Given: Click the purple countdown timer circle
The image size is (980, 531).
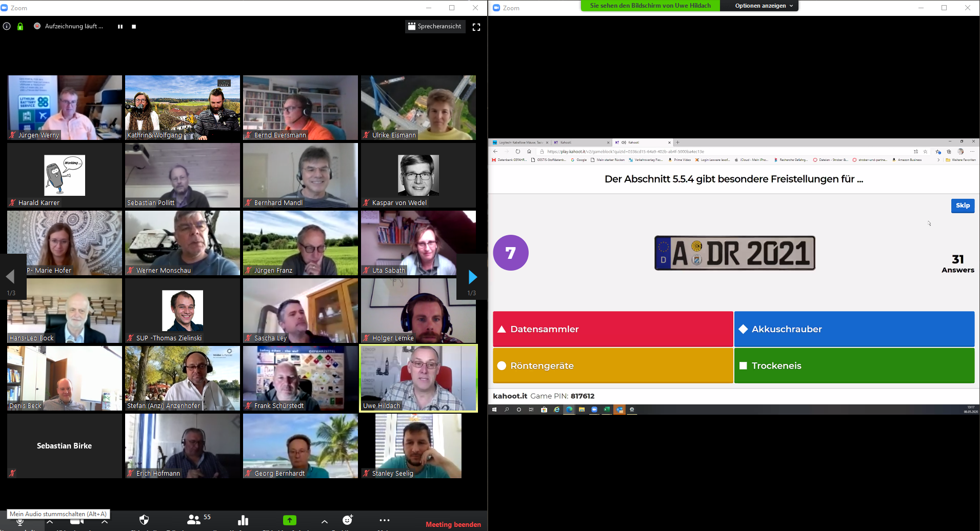Looking at the screenshot, I should coord(510,253).
